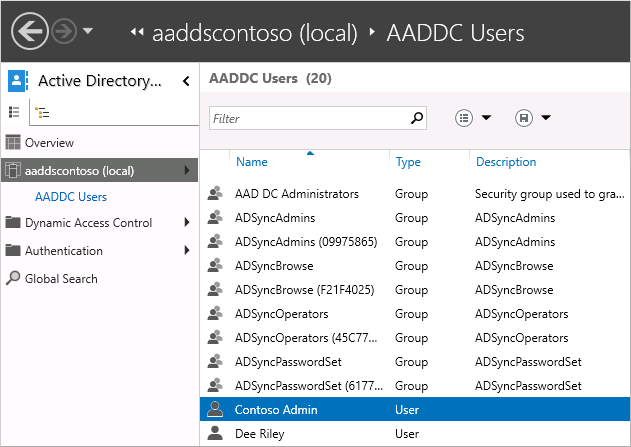Select AADDC Users in navigation tree
Viewport: 631px width, 447px height.
pos(70,197)
